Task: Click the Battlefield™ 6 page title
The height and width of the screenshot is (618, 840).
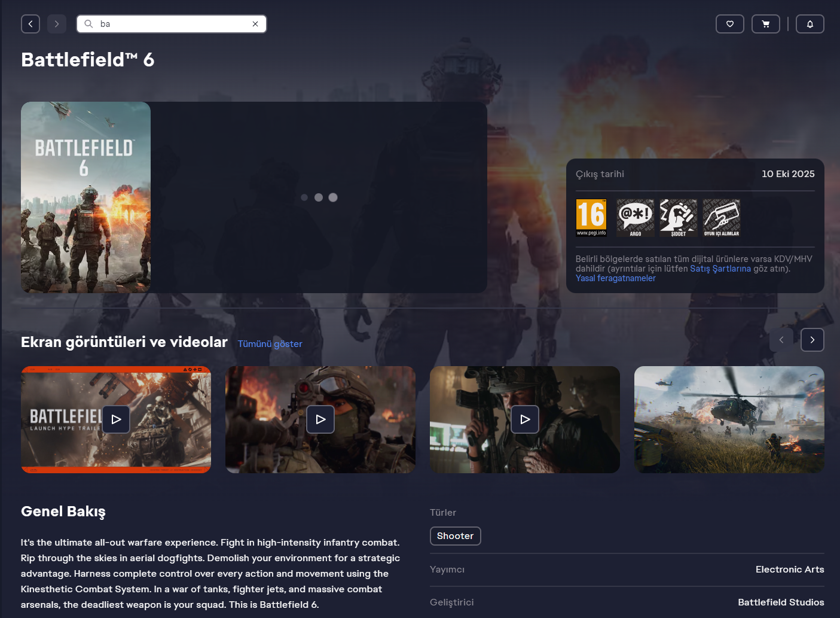Action: click(x=88, y=60)
